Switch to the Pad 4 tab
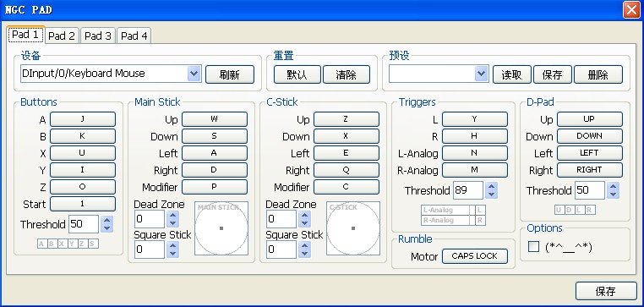Image resolution: width=644 pixels, height=307 pixels. 134,36
